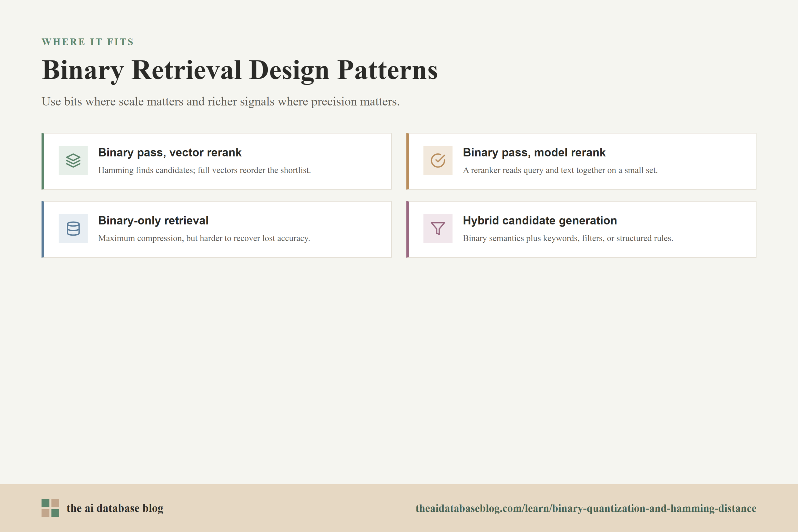Viewport: 798px width, 532px height.
Task: Click the 'Hamming finds candidates' description
Action: 204,170
